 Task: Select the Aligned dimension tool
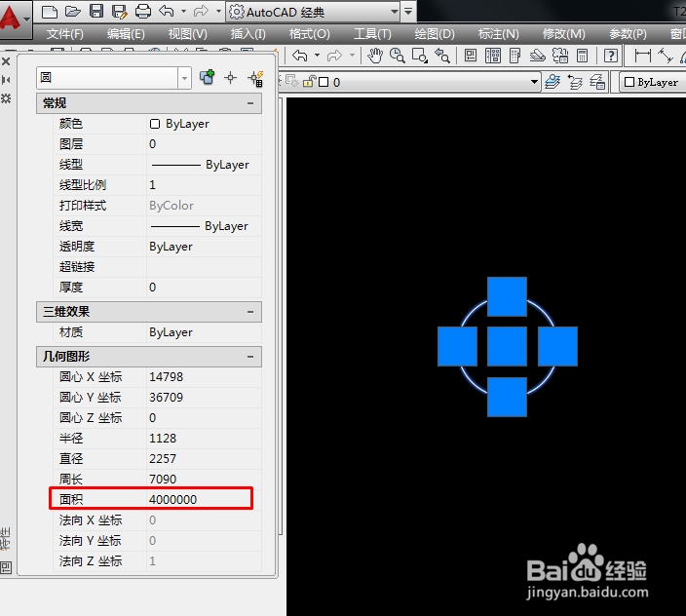666,56
